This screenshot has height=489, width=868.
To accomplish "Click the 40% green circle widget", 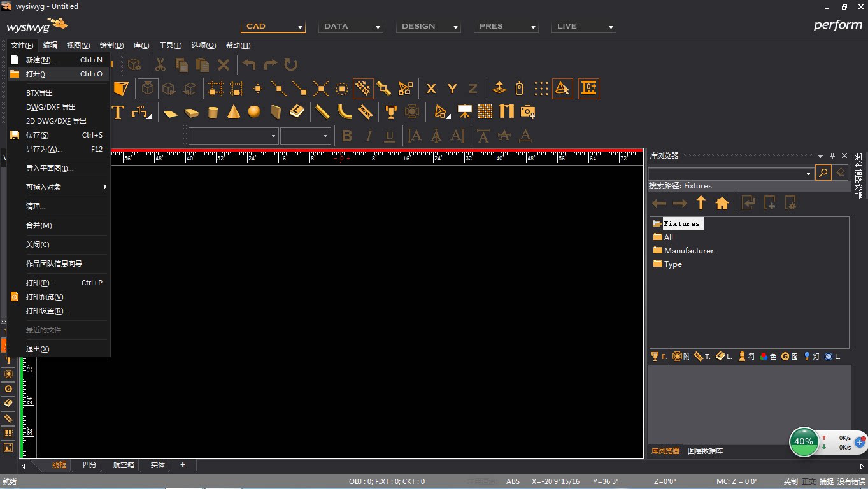I will (x=804, y=442).
